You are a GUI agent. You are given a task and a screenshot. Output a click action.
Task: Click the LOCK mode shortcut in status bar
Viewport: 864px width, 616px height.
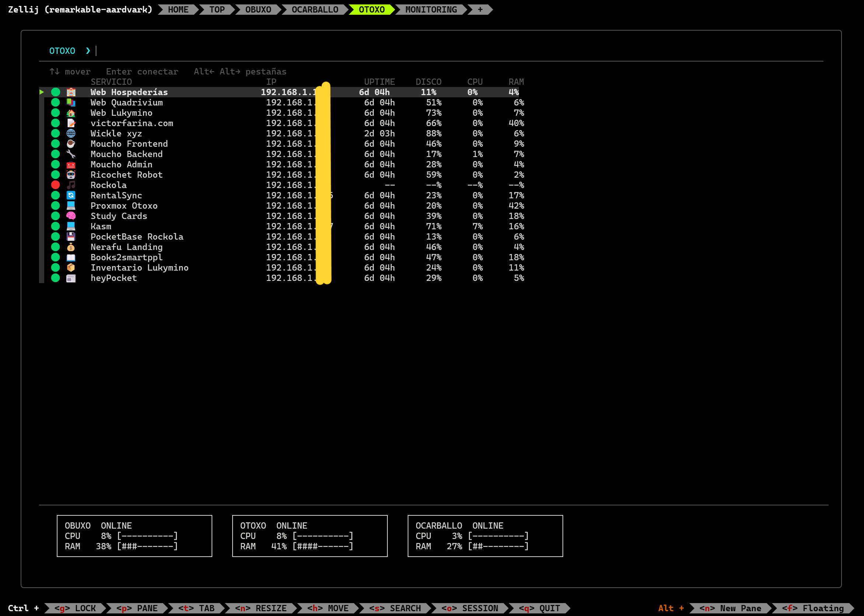[x=75, y=608]
